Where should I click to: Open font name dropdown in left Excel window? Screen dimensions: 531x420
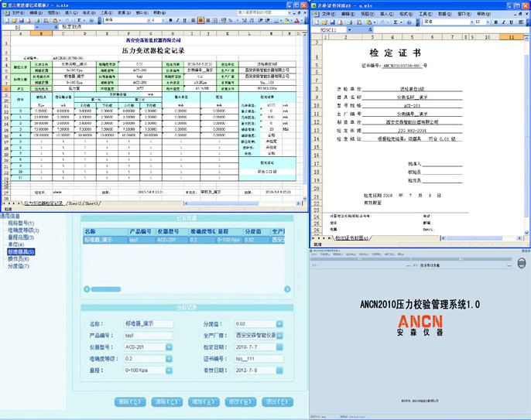tap(149, 21)
